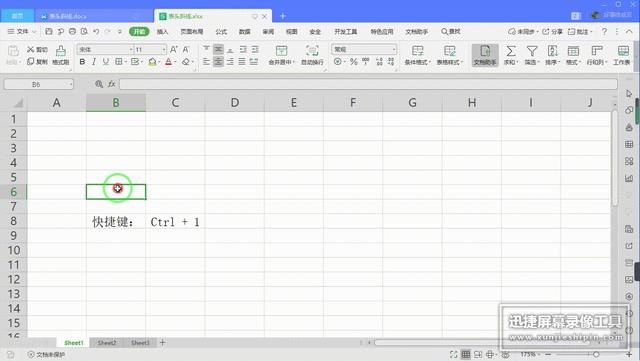The width and height of the screenshot is (640, 361).
Task: Decrease font size with A- icon
Action: tap(186, 49)
